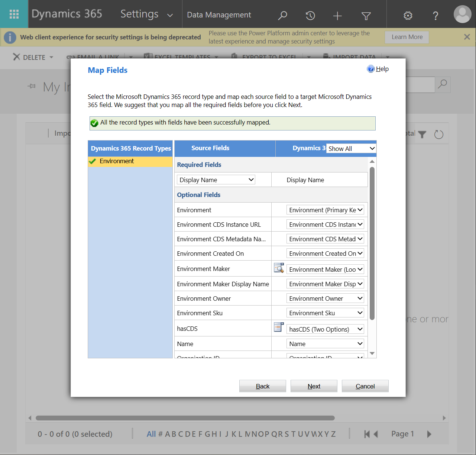Click the Next button
Screen dimensions: 476x455
pos(314,386)
